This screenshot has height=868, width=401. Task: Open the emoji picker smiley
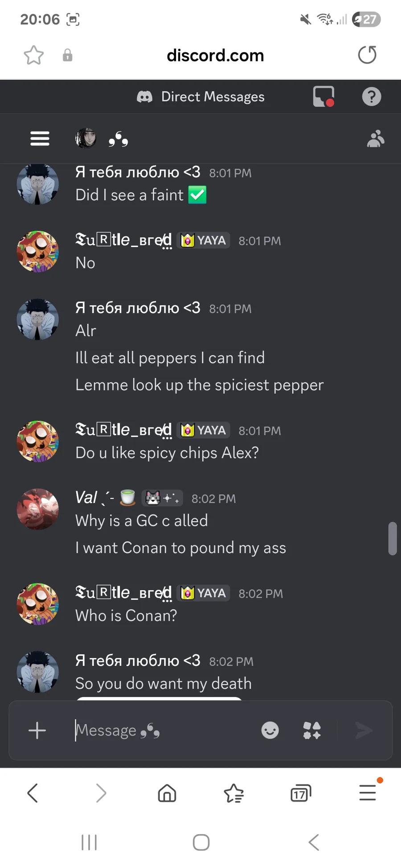pyautogui.click(x=270, y=730)
